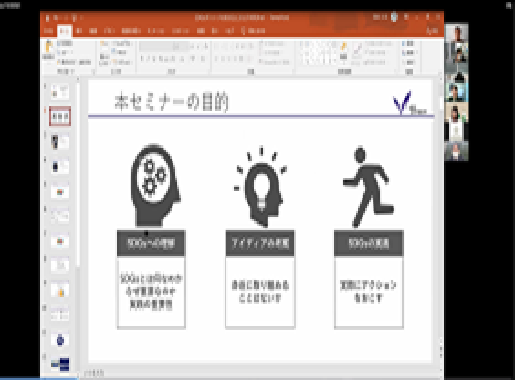Screen dimensions: 515x380
Task: Select slide 5 thumbnail in the slide pane
Action: point(60,191)
